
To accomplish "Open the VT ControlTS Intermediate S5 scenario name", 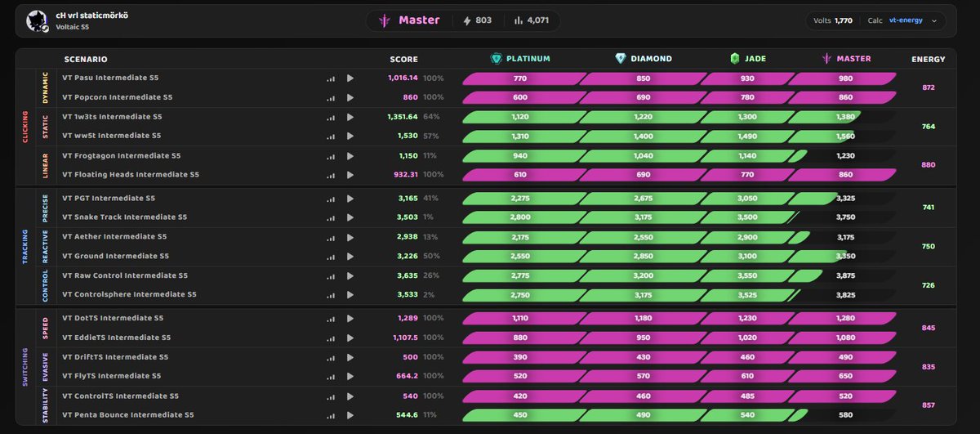I will [x=120, y=396].
